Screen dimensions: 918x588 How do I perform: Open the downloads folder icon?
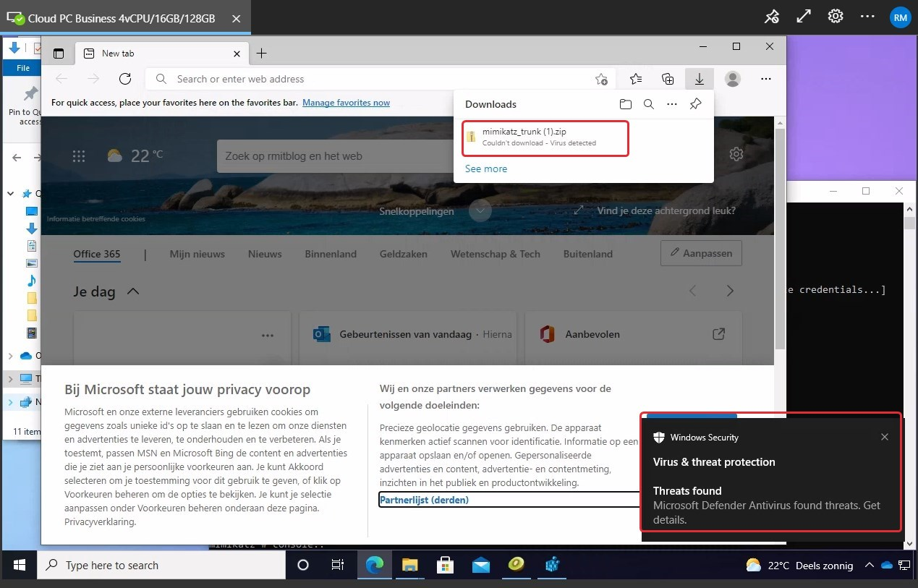point(626,104)
